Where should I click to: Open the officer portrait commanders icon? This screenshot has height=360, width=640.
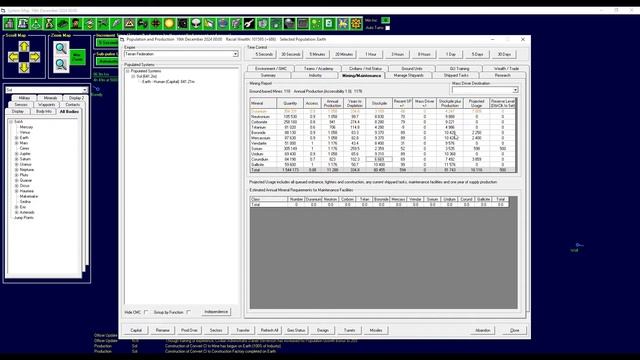click(x=76, y=24)
